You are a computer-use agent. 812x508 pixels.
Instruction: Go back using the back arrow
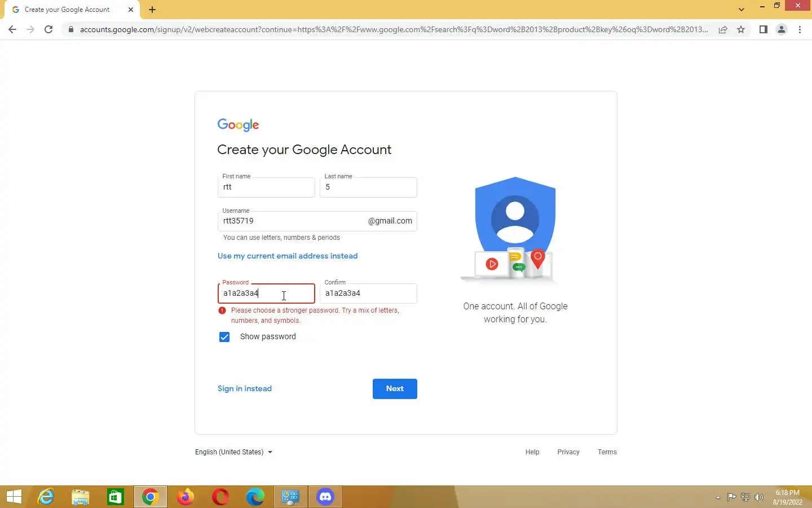12,29
